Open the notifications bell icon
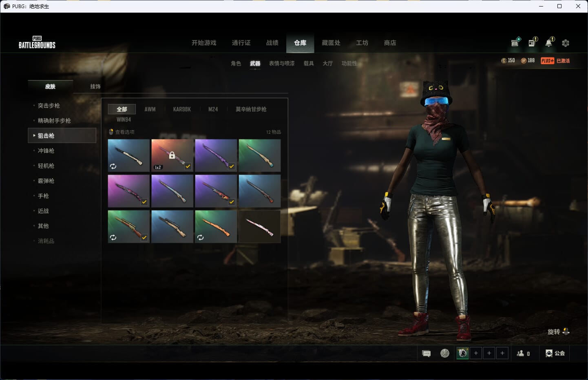This screenshot has height=380, width=588. pos(549,42)
